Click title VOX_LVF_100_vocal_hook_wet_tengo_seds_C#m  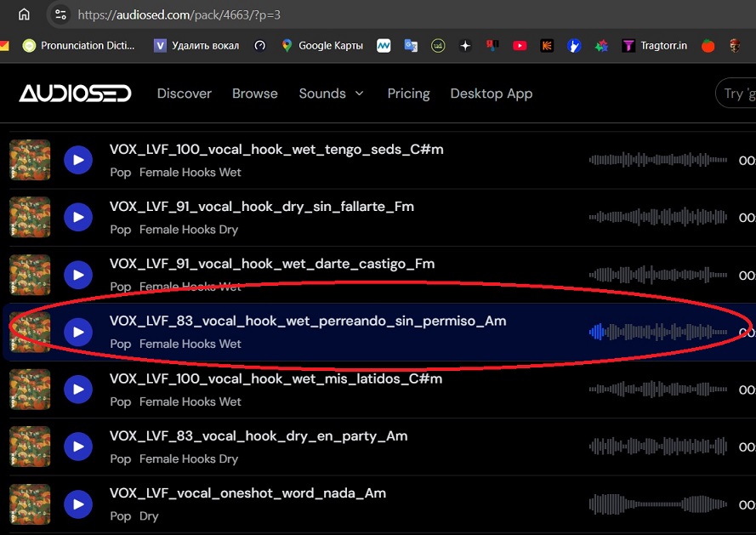click(x=276, y=150)
